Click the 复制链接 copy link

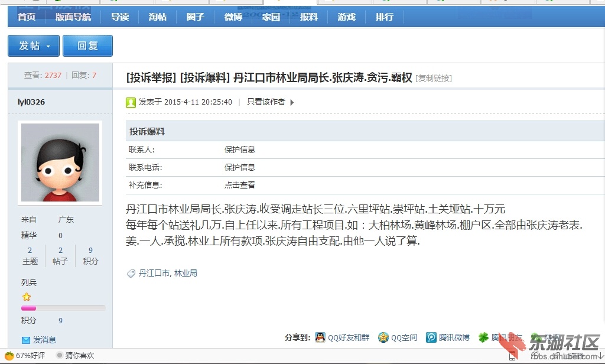pos(433,79)
